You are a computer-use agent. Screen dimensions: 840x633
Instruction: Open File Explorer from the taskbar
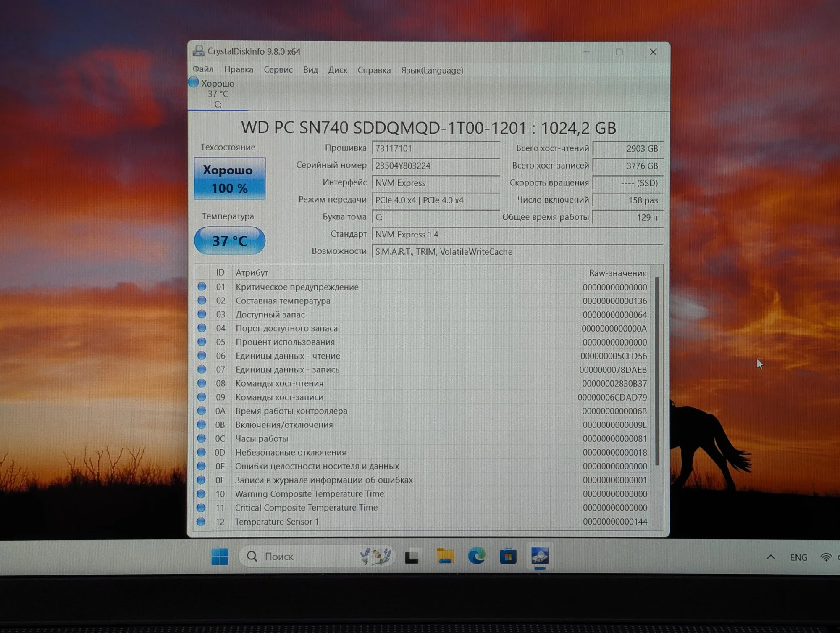(445, 557)
